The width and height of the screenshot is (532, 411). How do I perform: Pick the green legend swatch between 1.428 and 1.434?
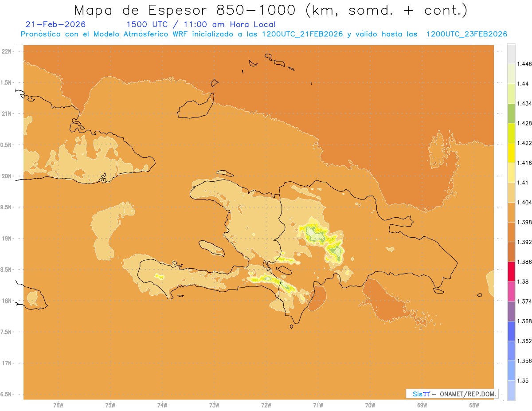(511, 113)
